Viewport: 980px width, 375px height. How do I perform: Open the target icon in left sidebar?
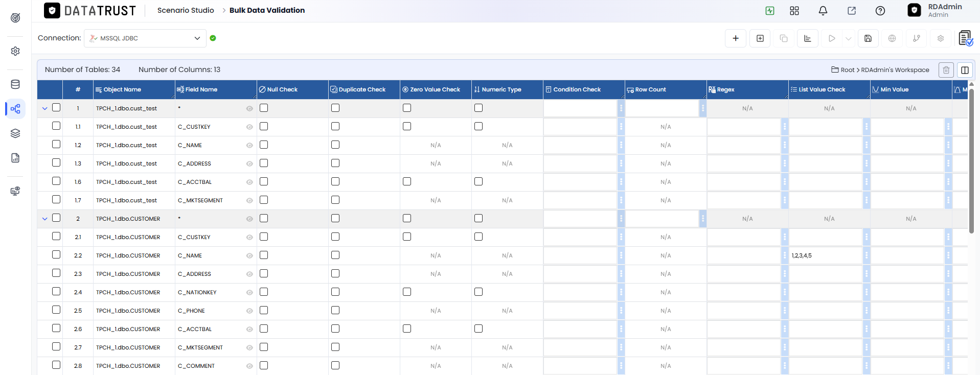(x=15, y=18)
